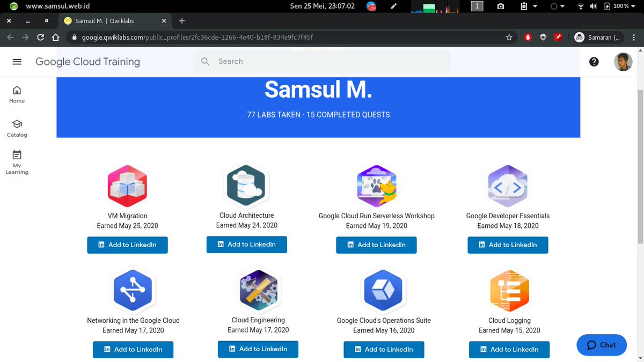The width and height of the screenshot is (644, 362).
Task: Click the Earned May 15, 2020 text
Action: point(509,330)
